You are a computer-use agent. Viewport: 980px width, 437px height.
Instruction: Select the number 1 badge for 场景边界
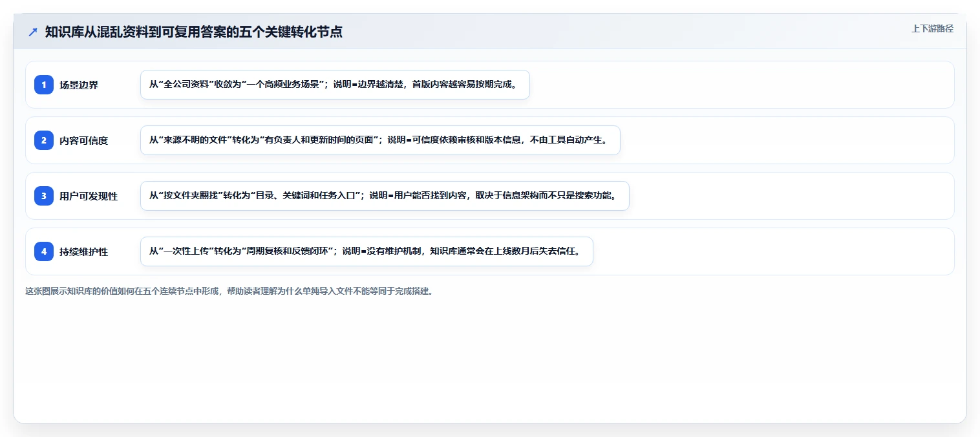click(44, 85)
